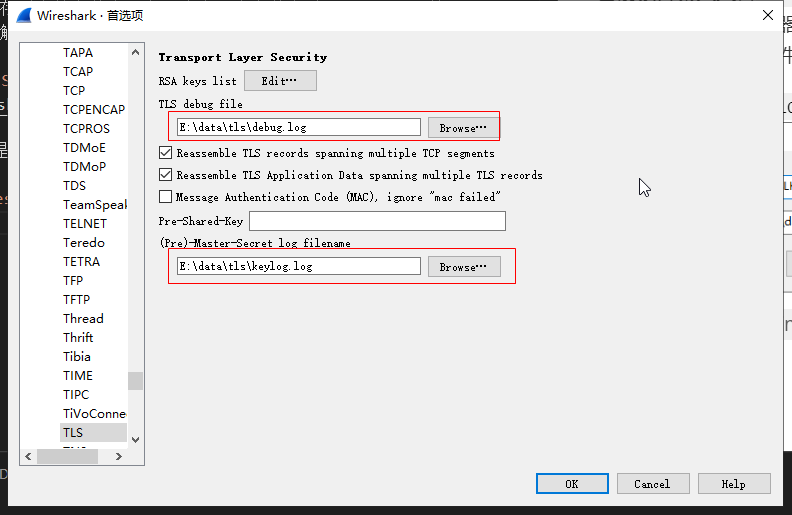Viewport: 792px width, 515px height.
Task: Select TLS in the protocol list
Action: tap(72, 432)
